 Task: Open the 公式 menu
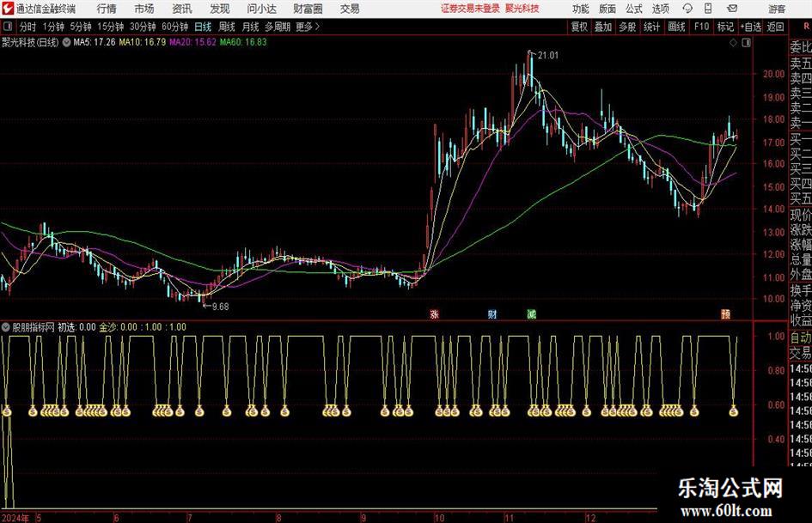(x=633, y=9)
